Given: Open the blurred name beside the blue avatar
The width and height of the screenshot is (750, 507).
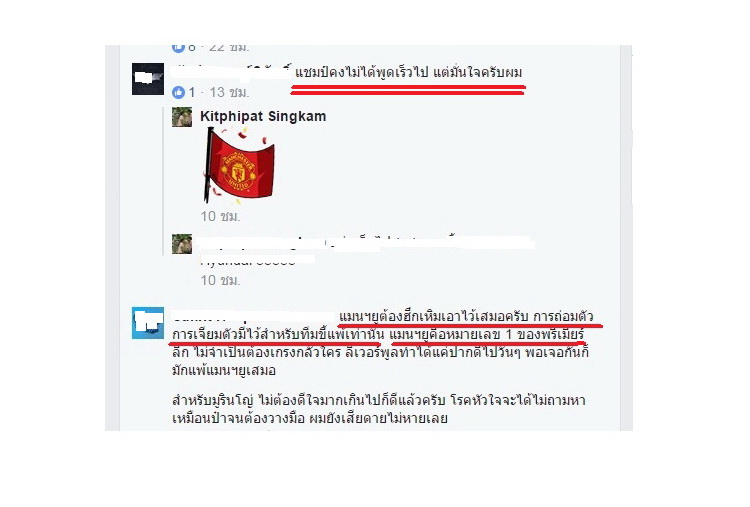Looking at the screenshot, I should tap(254, 317).
